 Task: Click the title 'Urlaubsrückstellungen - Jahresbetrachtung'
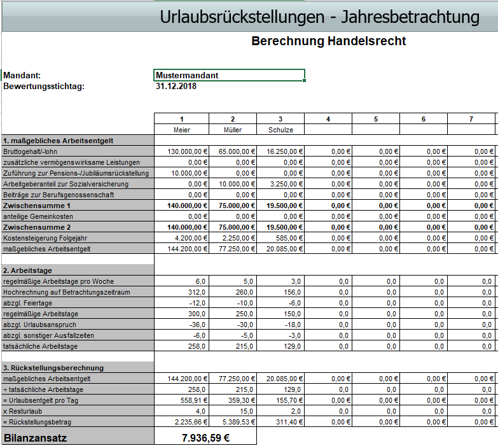coord(319,17)
